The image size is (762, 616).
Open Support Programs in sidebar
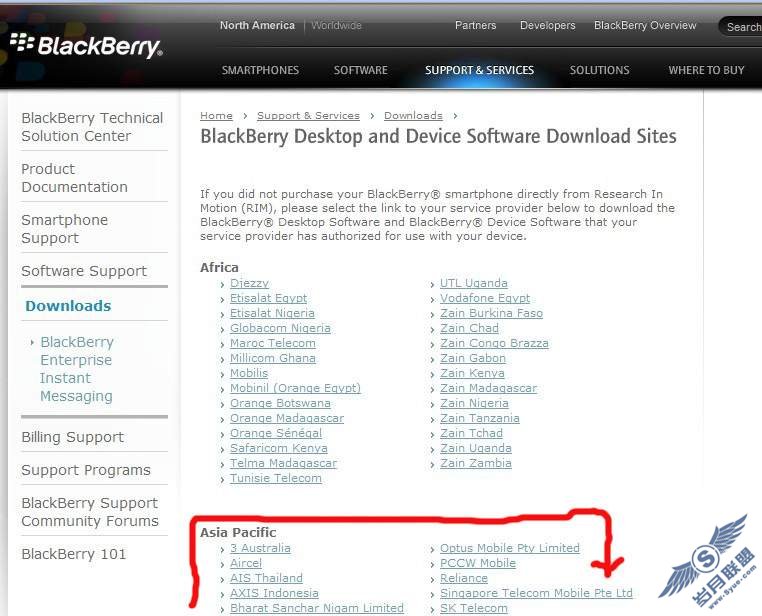coord(86,470)
